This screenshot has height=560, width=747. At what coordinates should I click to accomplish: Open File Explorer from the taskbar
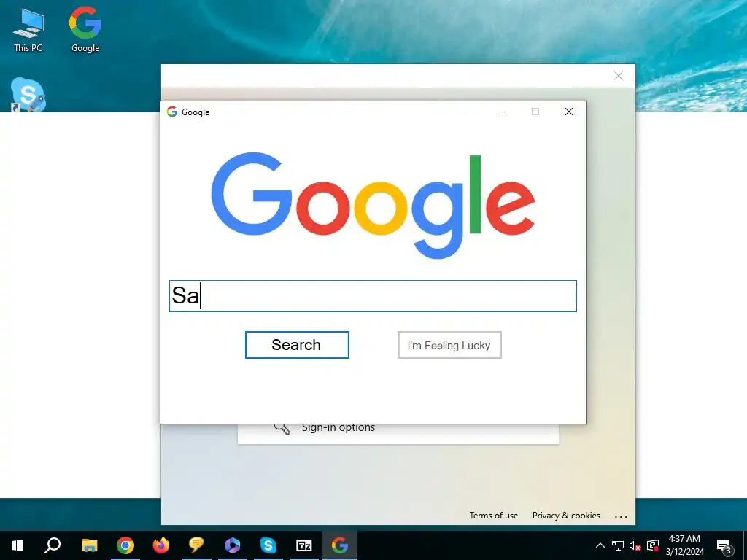coord(89,545)
